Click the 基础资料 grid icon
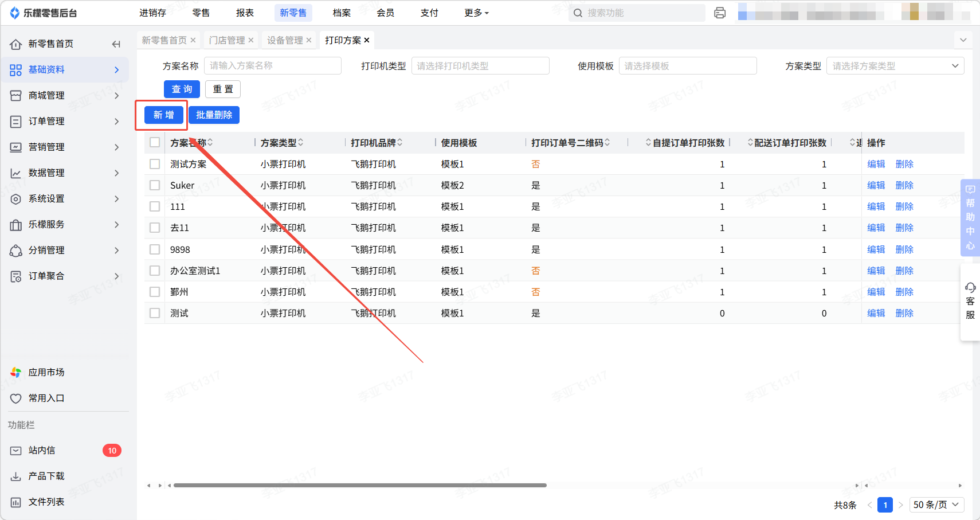This screenshot has width=980, height=520. [x=16, y=70]
